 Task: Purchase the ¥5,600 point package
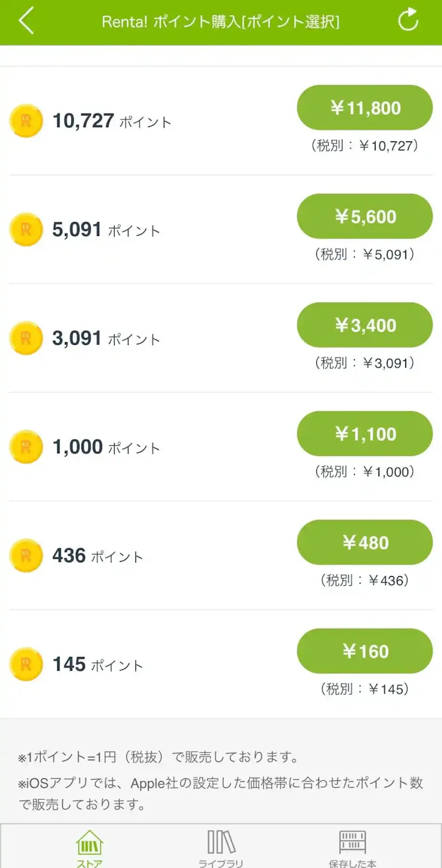(365, 217)
